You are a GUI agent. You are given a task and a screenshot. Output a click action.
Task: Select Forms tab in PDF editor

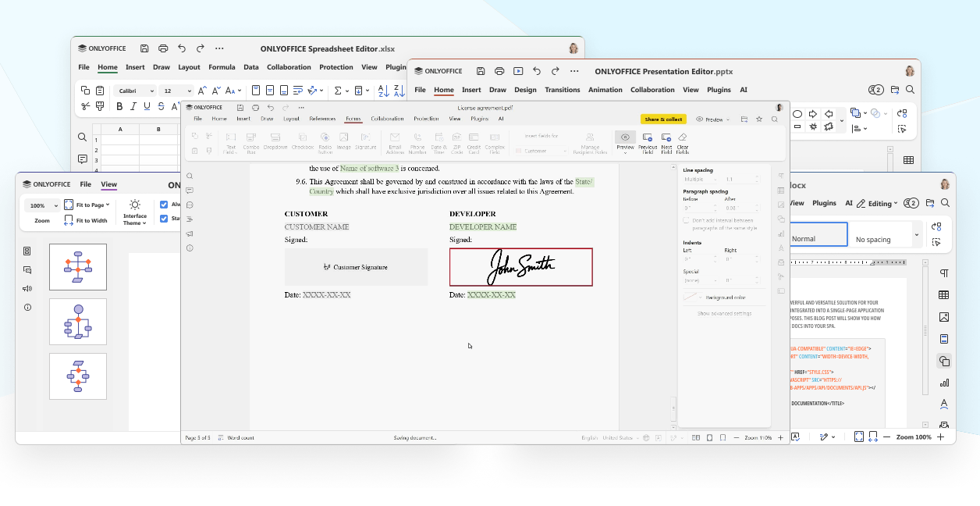click(353, 119)
